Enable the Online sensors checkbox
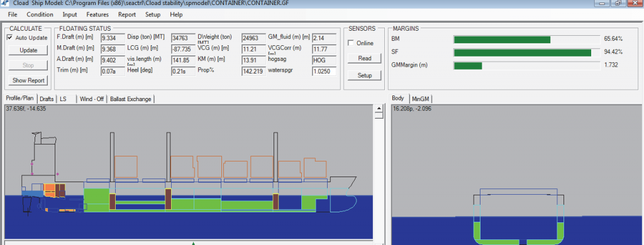Image resolution: width=644 pixels, height=245 pixels. (x=351, y=43)
